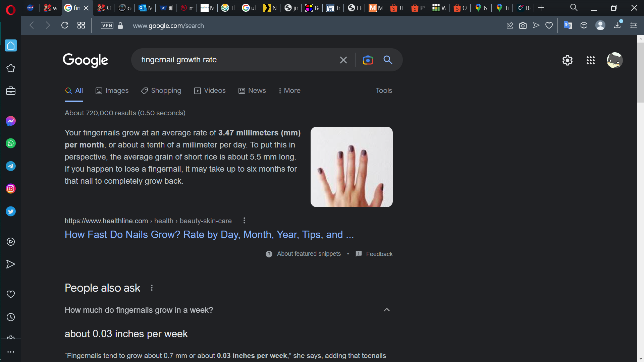Send snippet Feedback

[374, 254]
